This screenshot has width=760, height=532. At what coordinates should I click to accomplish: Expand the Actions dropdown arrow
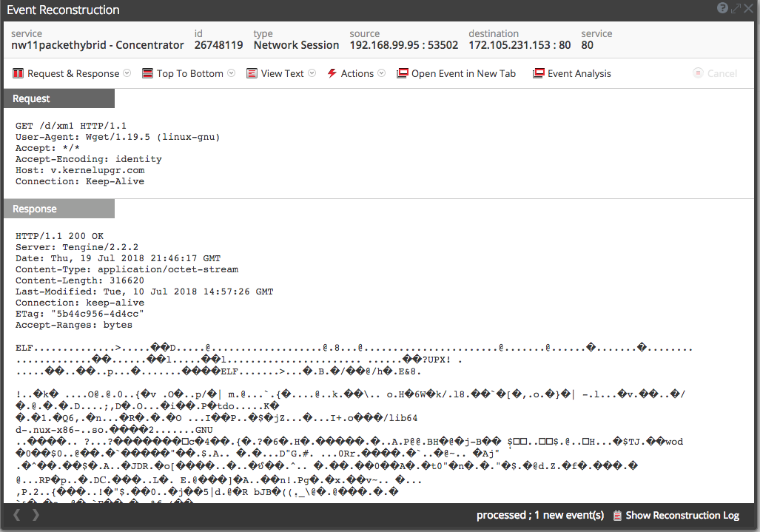point(381,73)
